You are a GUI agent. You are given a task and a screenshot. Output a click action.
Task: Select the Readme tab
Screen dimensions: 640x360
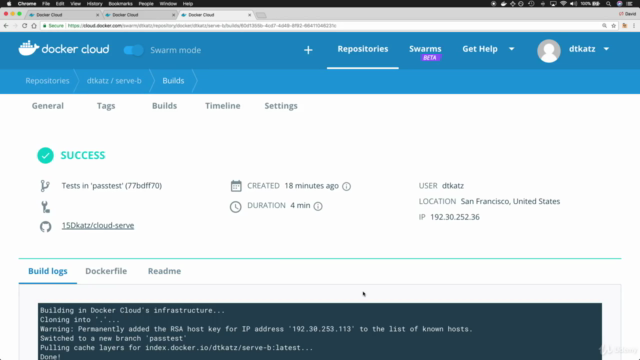pyautogui.click(x=164, y=271)
